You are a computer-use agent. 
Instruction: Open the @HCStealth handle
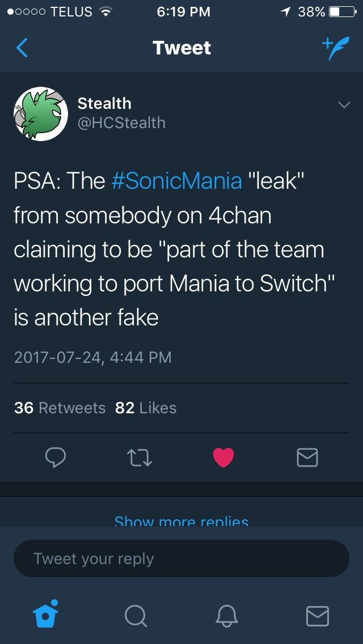(121, 122)
